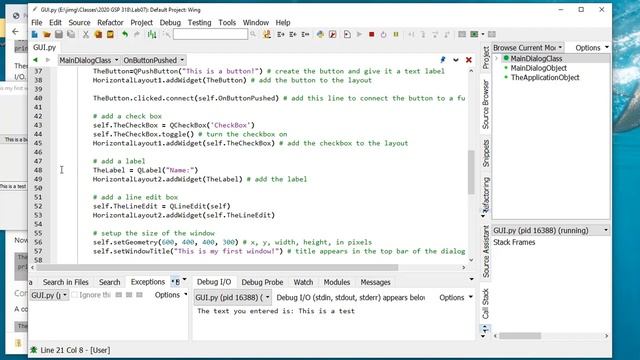Click line number 48 in the gutter

click(x=38, y=170)
